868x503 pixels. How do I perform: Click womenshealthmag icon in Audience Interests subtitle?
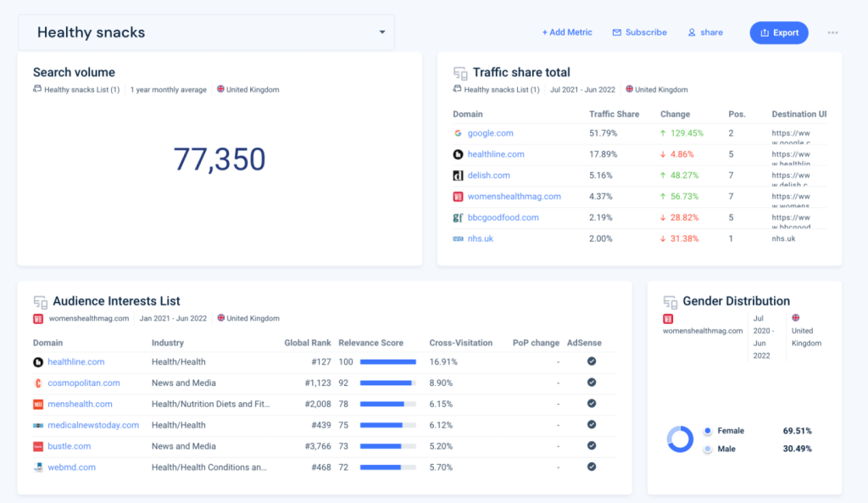coord(38,319)
